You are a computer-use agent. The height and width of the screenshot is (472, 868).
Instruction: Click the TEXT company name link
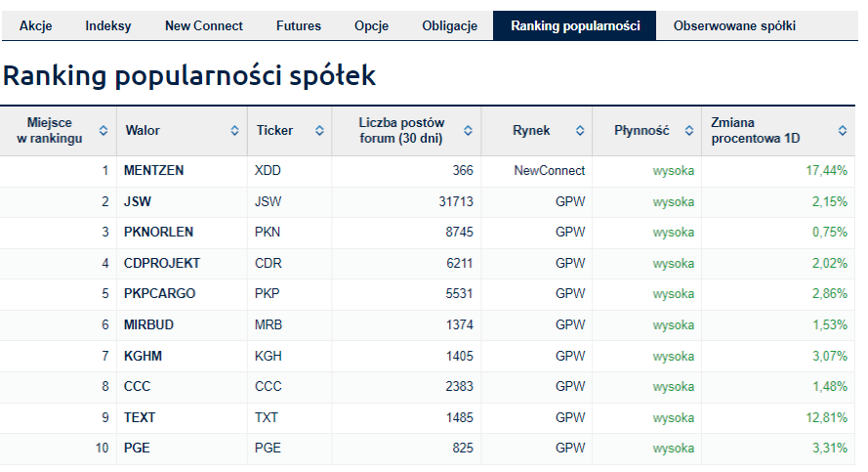(140, 417)
